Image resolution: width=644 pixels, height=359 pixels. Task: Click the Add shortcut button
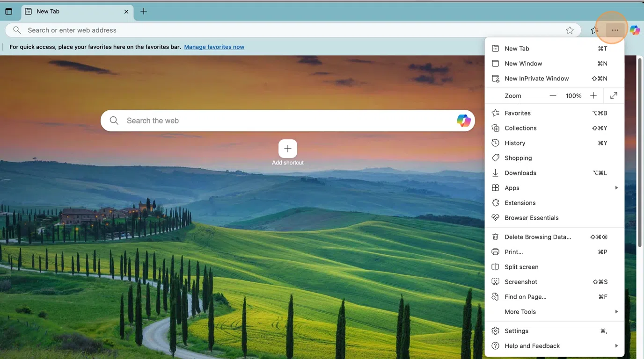288,152
